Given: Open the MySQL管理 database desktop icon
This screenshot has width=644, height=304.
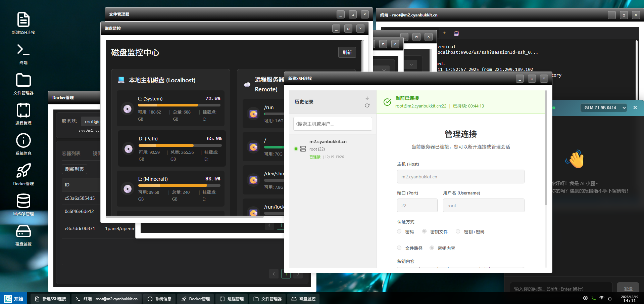Looking at the screenshot, I should (23, 202).
